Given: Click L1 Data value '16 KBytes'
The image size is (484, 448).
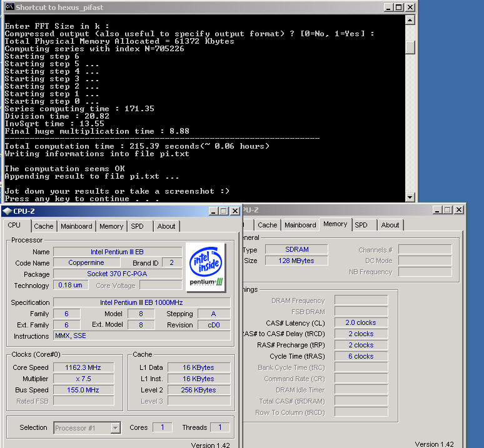Looking at the screenshot, I should [199, 367].
